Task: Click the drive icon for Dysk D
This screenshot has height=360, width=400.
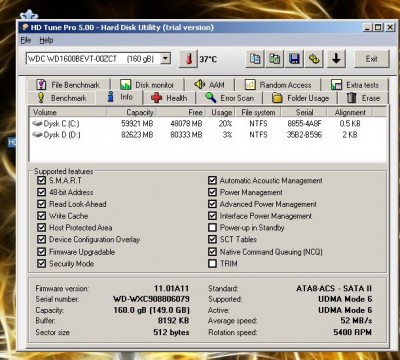Action: [37, 135]
